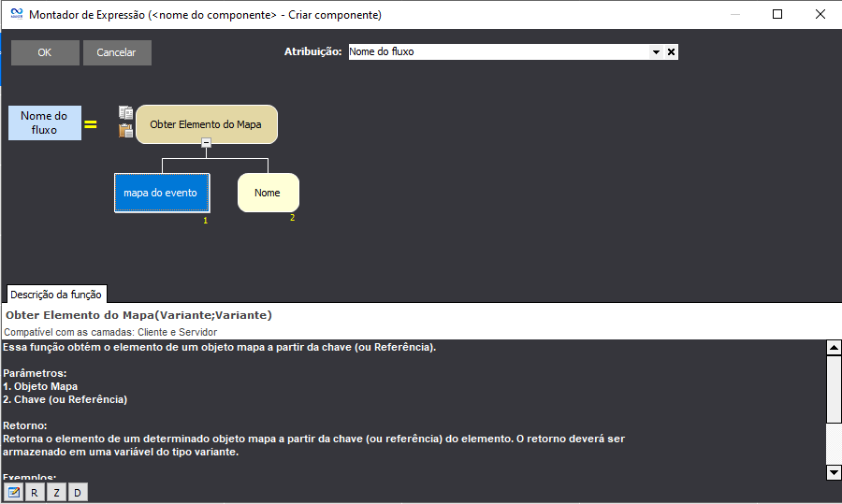Screen dimensions: 842x504
Task: Select the mapa do evento parameter node
Action: pyautogui.click(x=161, y=193)
